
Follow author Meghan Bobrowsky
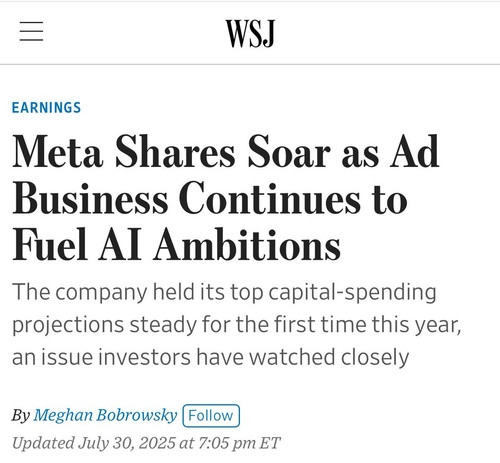[211, 415]
